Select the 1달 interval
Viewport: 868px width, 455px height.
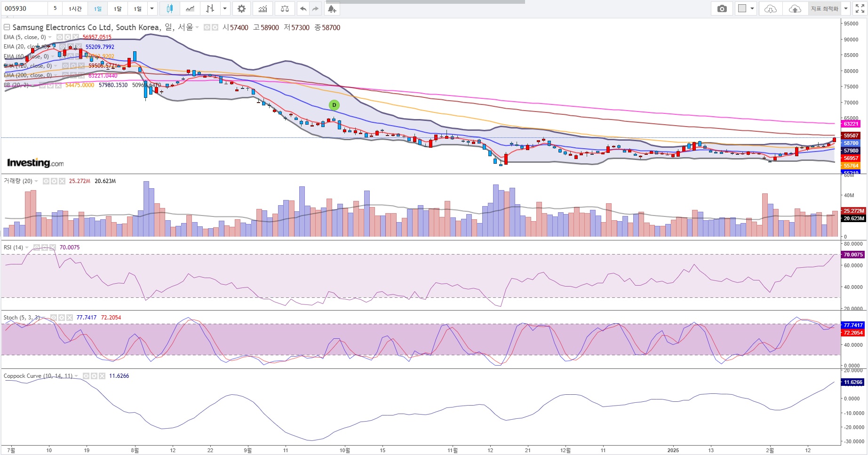click(118, 8)
